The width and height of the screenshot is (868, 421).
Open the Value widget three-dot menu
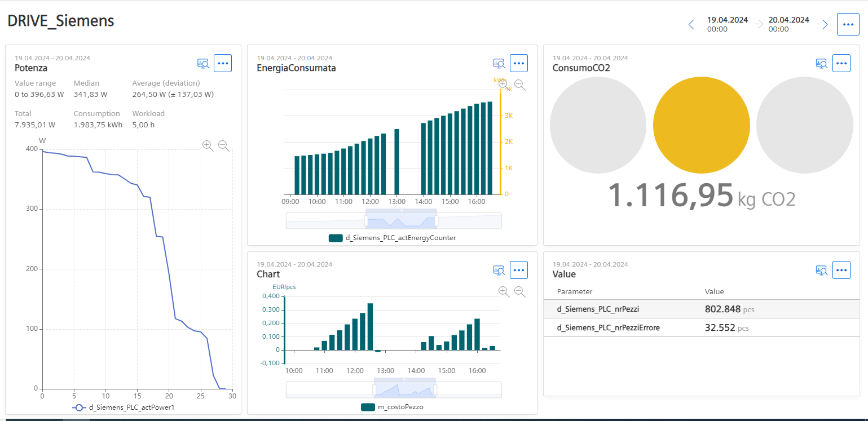pyautogui.click(x=841, y=270)
